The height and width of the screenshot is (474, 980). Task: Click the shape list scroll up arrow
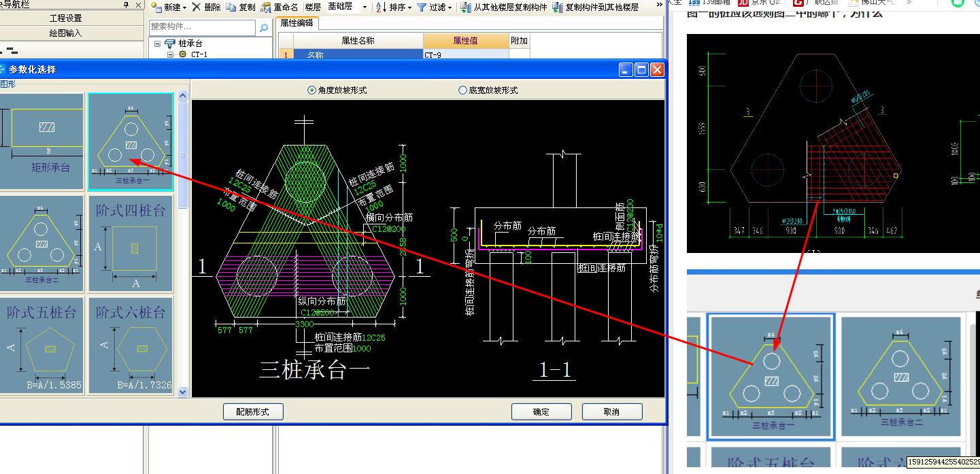tap(182, 96)
